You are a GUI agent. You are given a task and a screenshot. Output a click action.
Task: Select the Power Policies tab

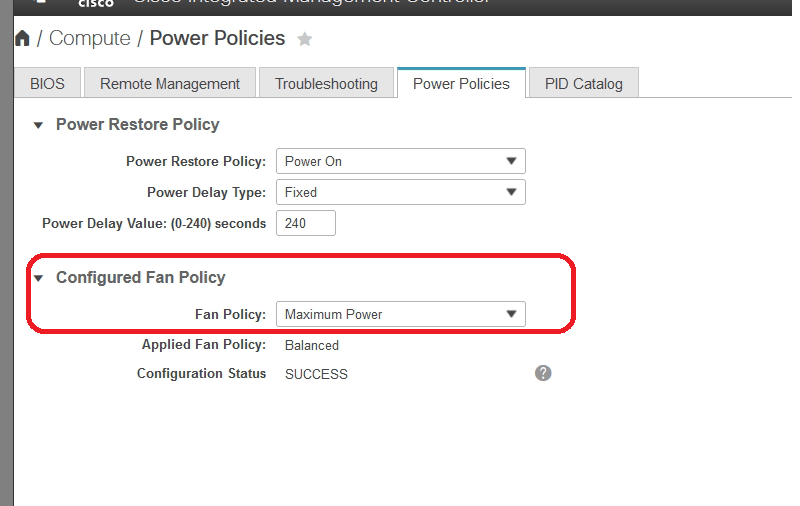pos(461,83)
